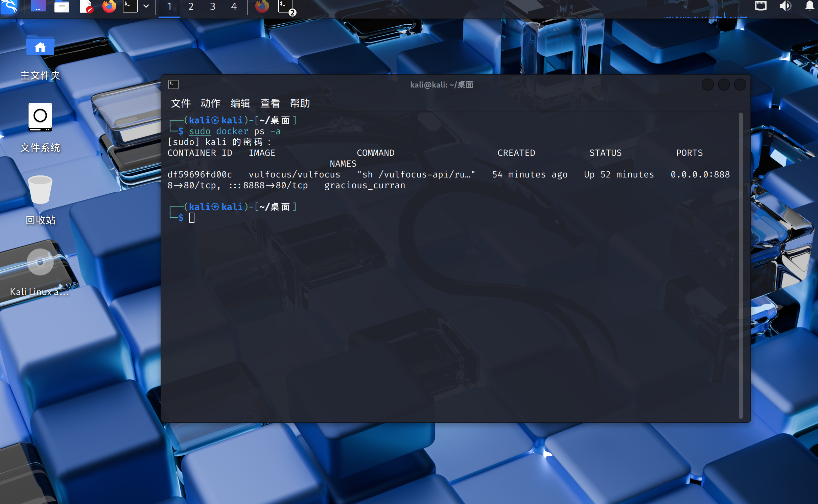Open the 帮助 menu in terminal
The image size is (818, 504).
tap(300, 103)
